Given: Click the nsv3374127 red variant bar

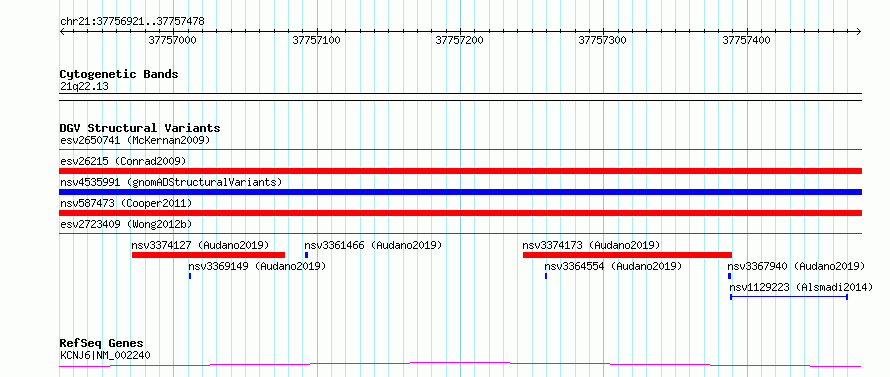Looking at the screenshot, I should [208, 255].
